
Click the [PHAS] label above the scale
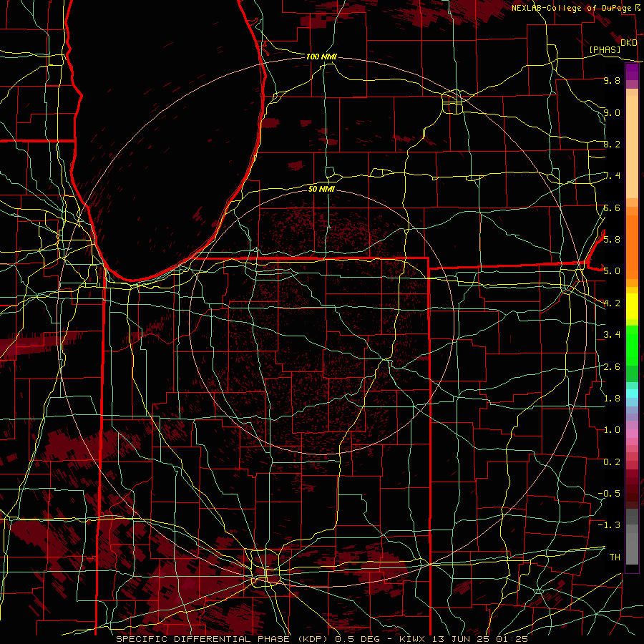(605, 50)
